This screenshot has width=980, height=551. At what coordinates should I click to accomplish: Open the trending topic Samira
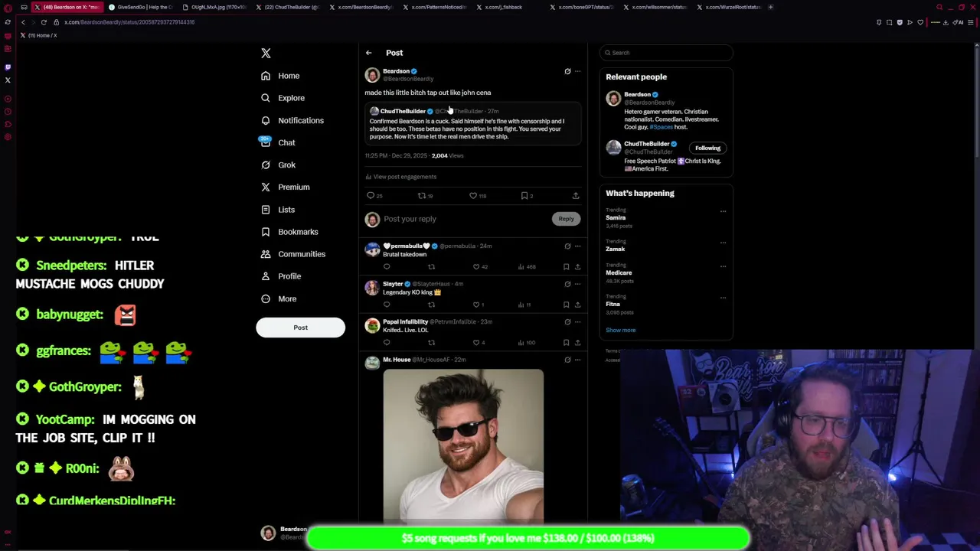[x=616, y=218]
